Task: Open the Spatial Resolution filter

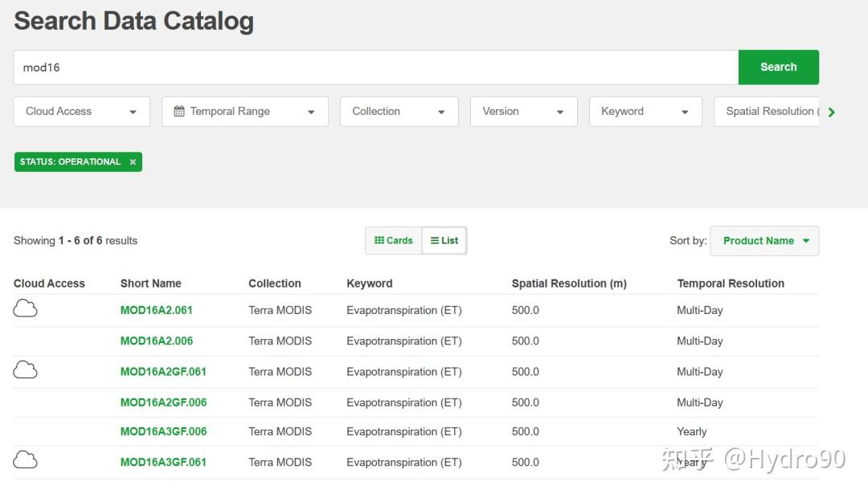Action: [x=768, y=112]
